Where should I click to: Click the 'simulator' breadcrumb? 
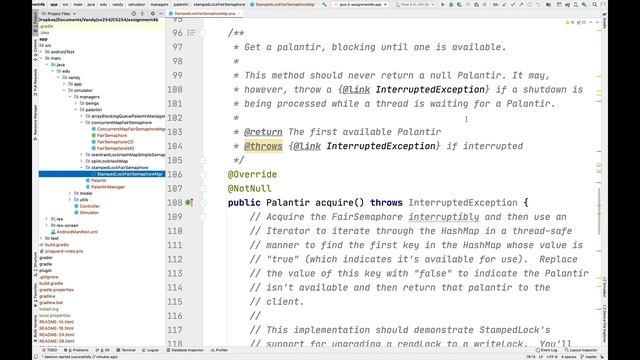(137, 4)
